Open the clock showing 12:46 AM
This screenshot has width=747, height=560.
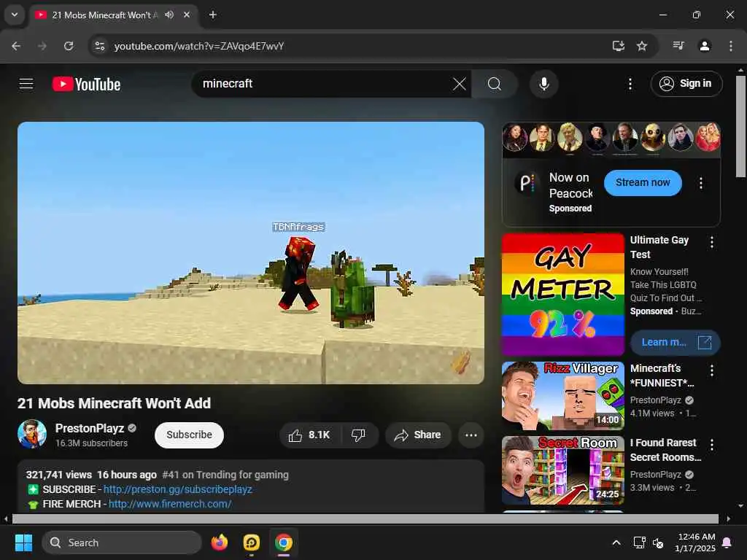point(695,542)
